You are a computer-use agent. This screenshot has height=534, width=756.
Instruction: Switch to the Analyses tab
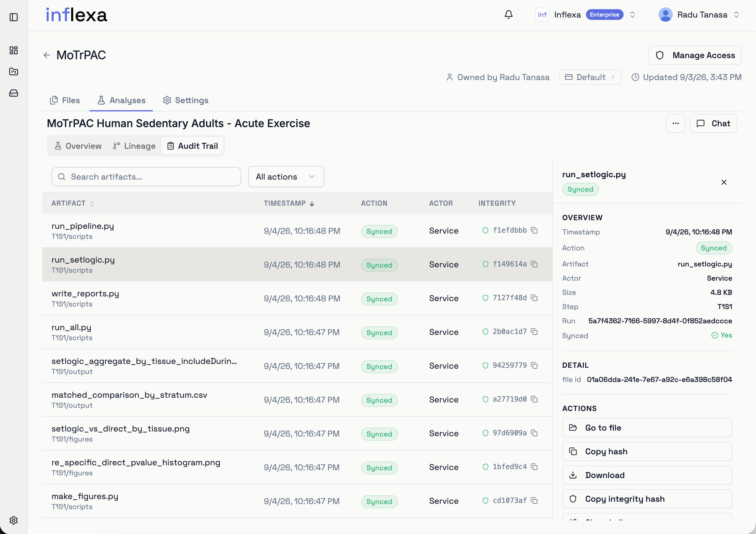pyautogui.click(x=121, y=100)
